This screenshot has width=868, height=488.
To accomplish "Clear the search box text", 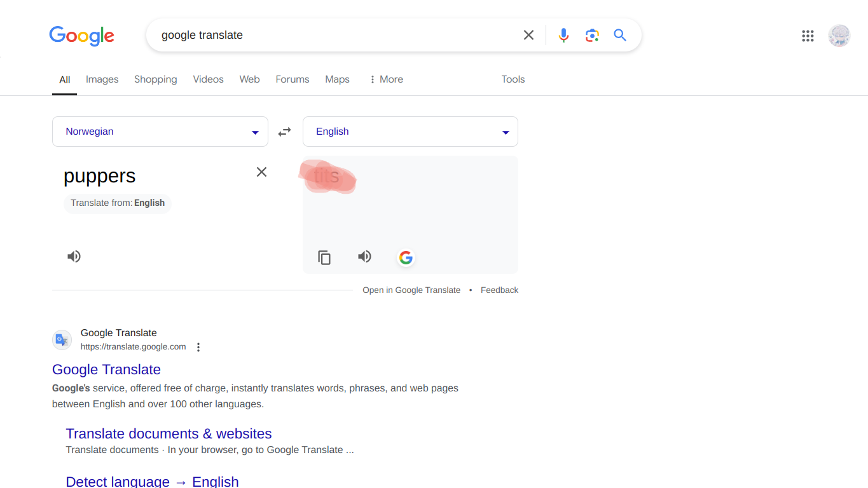I will (x=528, y=36).
